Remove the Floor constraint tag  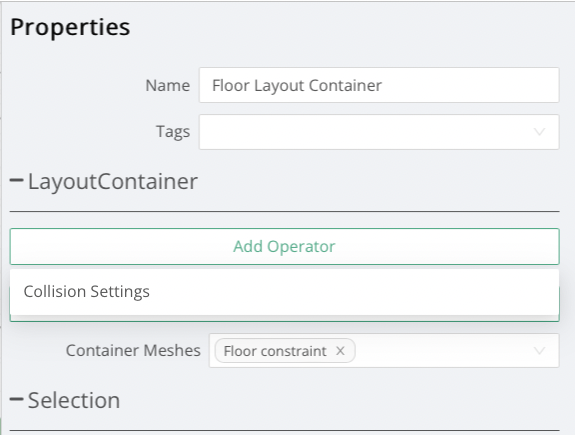(x=340, y=351)
